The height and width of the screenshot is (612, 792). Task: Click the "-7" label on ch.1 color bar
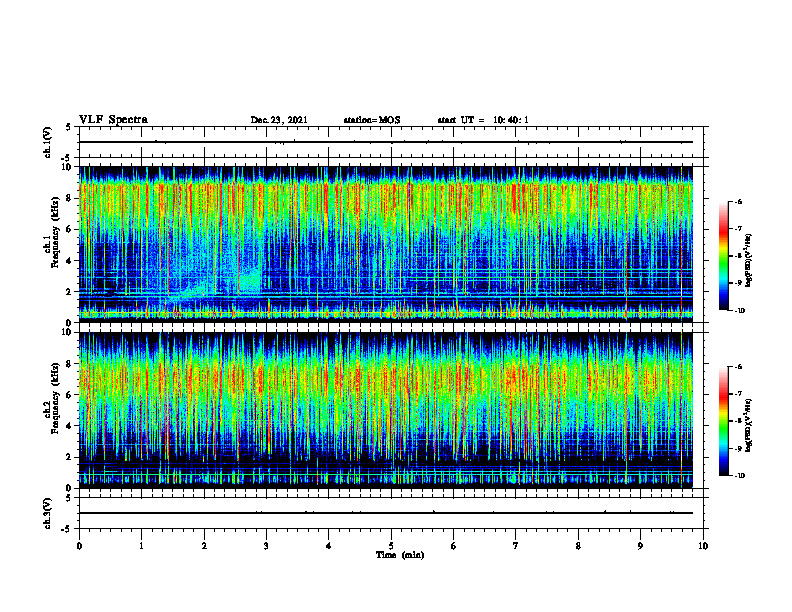738,229
